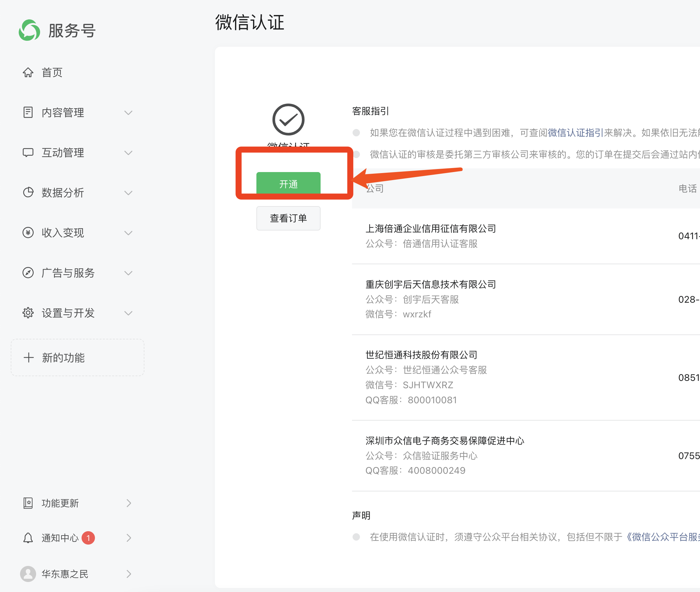Image resolution: width=700 pixels, height=592 pixels.
Task: Click the pie chart icon for 数据分析
Action: click(28, 192)
